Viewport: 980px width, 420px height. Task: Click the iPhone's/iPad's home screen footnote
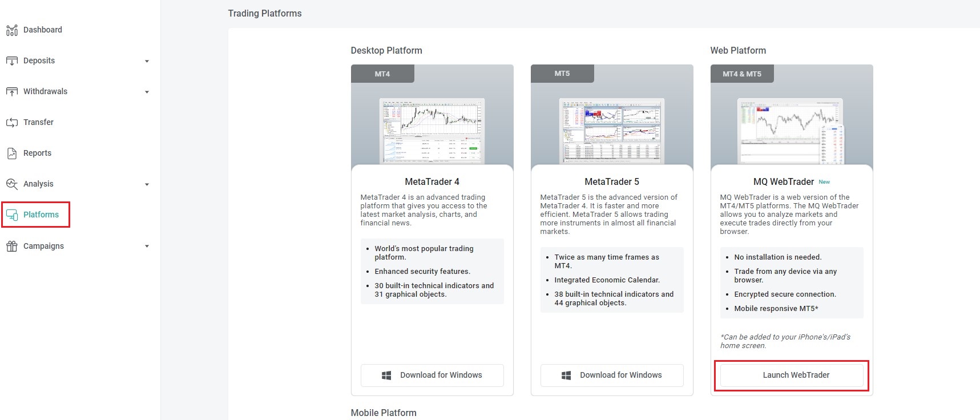click(785, 341)
